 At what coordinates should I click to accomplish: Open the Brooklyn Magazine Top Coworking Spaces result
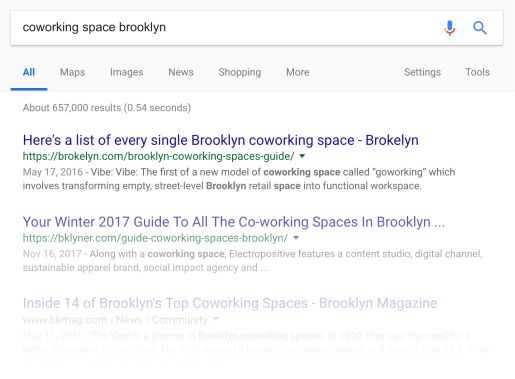(230, 303)
